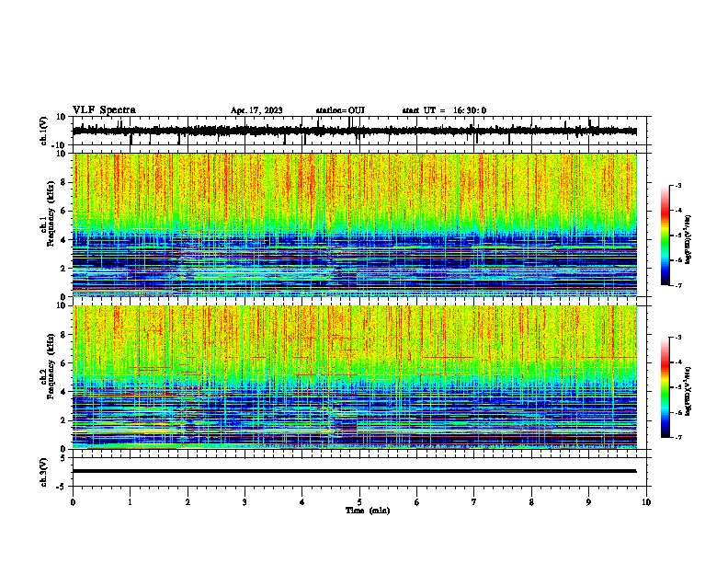Click the 8 kHz tick label on ch.1 spectrogram

pyautogui.click(x=63, y=182)
